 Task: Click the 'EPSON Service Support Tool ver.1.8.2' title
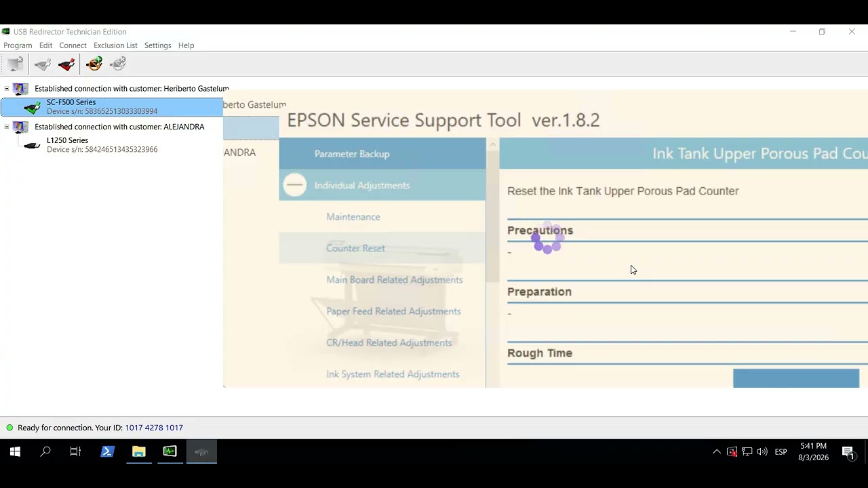tap(443, 120)
